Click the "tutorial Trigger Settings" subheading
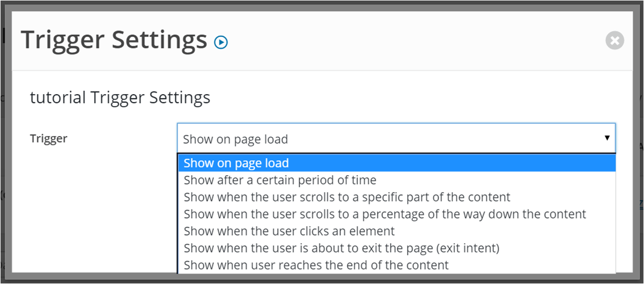This screenshot has width=644, height=284. [x=120, y=98]
